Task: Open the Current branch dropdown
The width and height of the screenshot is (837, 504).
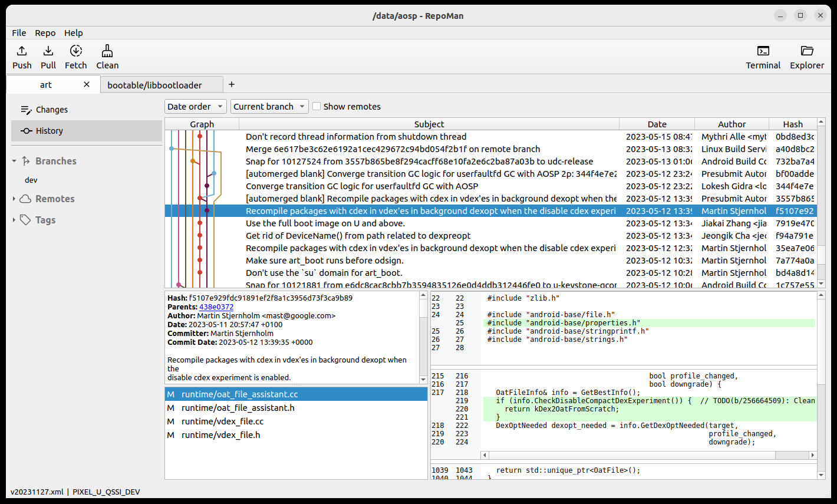Action: (x=269, y=107)
